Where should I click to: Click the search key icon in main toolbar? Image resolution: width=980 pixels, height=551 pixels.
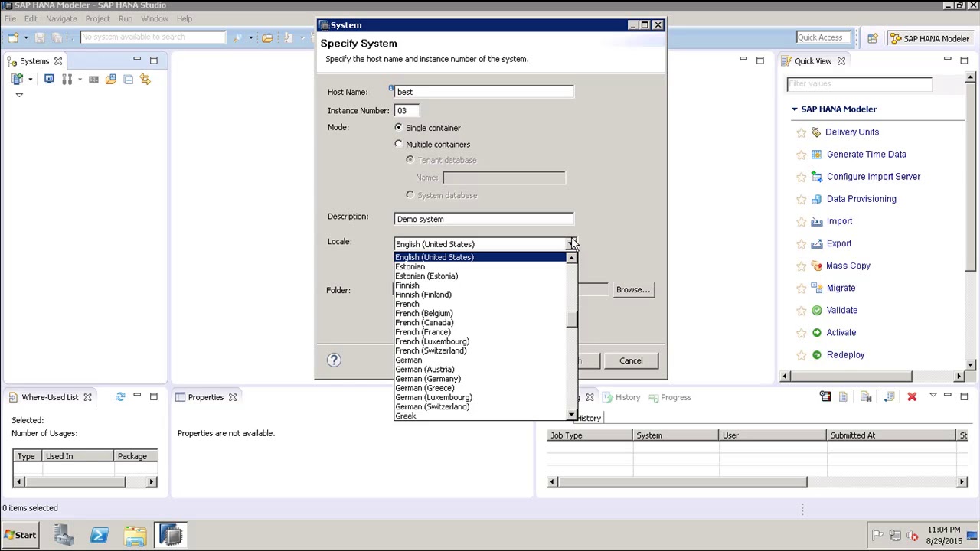[237, 37]
